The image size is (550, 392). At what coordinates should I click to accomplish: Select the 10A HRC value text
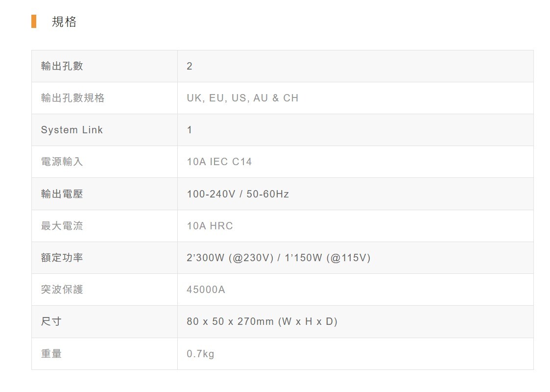pyautogui.click(x=210, y=226)
